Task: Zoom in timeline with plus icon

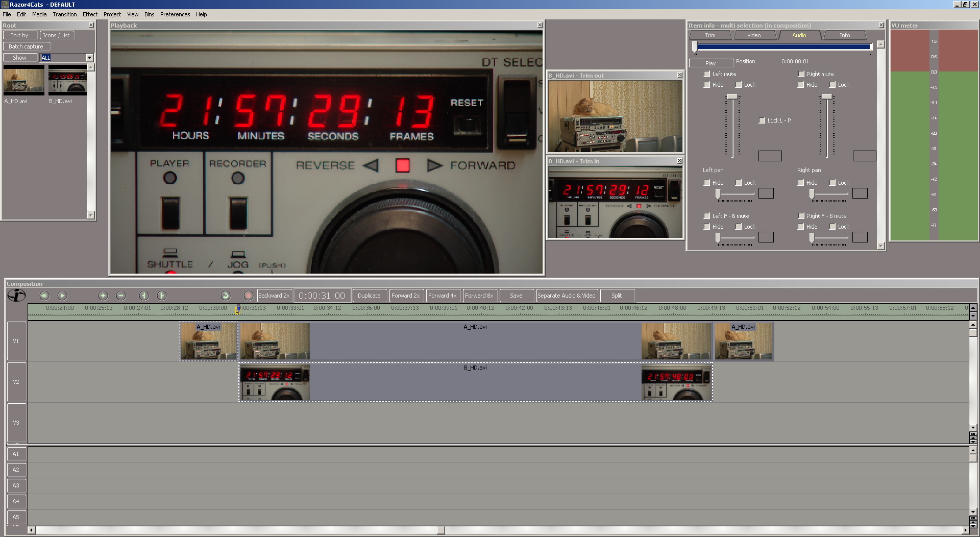Action: pos(103,296)
